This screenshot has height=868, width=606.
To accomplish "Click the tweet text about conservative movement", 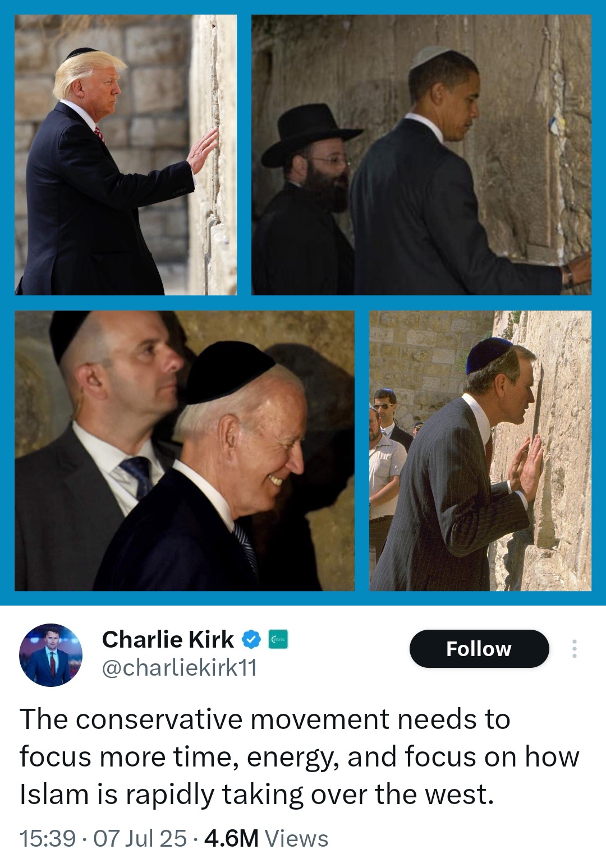I will [300, 756].
